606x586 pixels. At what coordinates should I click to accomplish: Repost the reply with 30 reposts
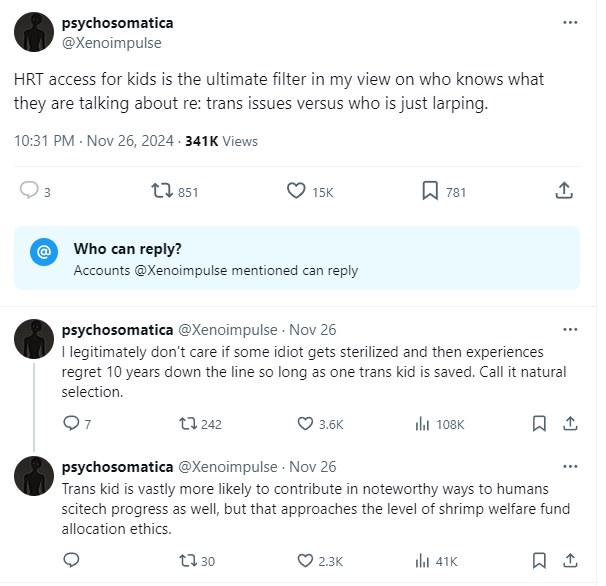(183, 561)
